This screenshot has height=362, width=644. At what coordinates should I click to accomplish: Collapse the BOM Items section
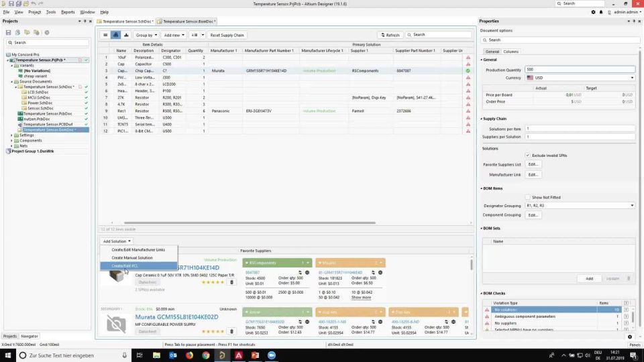[x=482, y=188]
